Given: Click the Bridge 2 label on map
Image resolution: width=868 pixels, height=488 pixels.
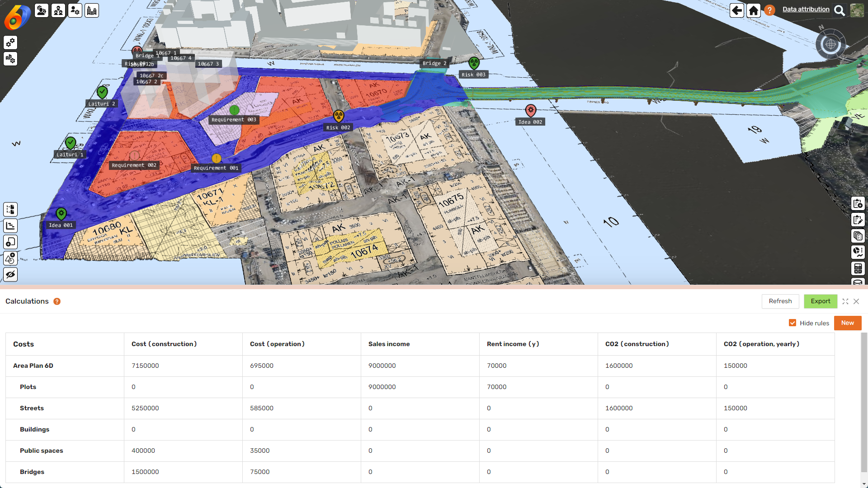Looking at the screenshot, I should (x=434, y=63).
